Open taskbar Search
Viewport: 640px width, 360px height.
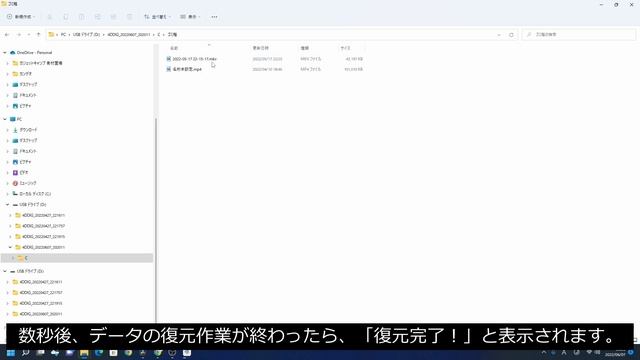point(25,353)
